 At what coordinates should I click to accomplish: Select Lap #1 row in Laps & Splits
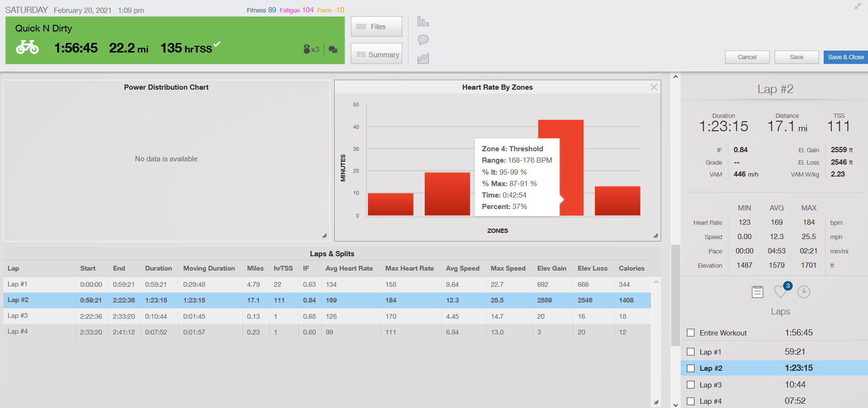point(327,284)
